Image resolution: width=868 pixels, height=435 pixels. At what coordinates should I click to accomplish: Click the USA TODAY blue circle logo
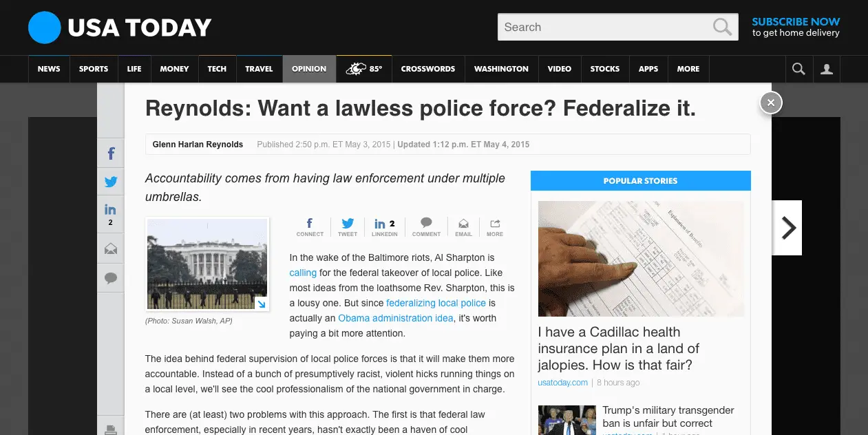(x=45, y=28)
